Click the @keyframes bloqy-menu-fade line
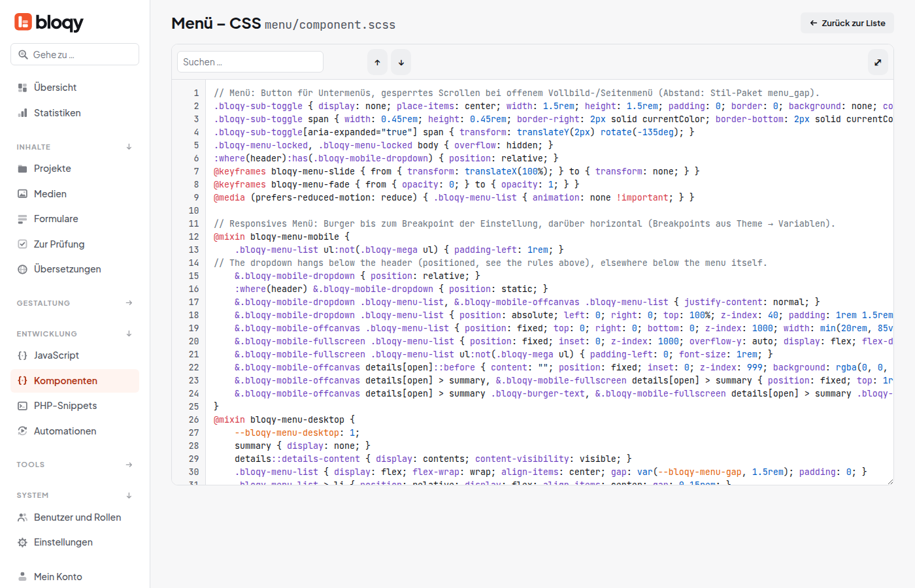Image resolution: width=915 pixels, height=588 pixels. tap(397, 184)
